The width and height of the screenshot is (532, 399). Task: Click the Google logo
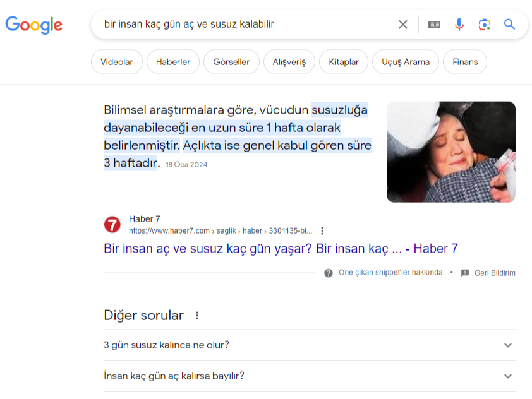33,25
